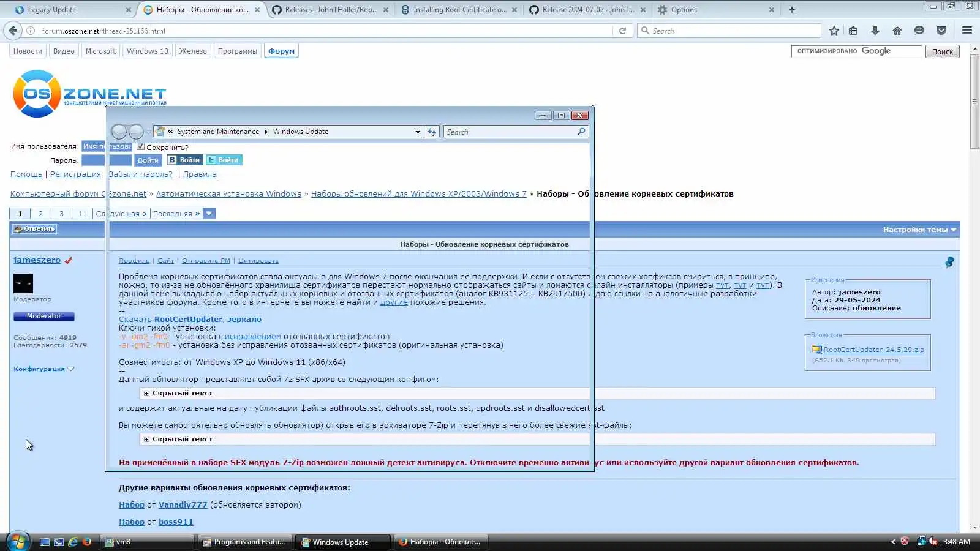The width and height of the screenshot is (980, 551).
Task: Open the Скачать RootCertUpdater link
Action: (170, 320)
